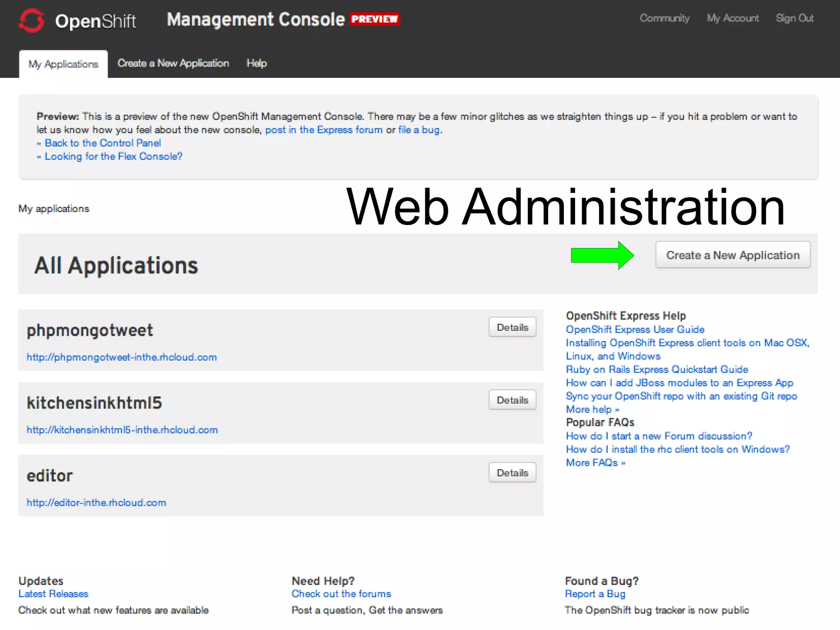The height and width of the screenshot is (630, 840).
Task: Click the Popular FAQs heading
Action: click(600, 422)
